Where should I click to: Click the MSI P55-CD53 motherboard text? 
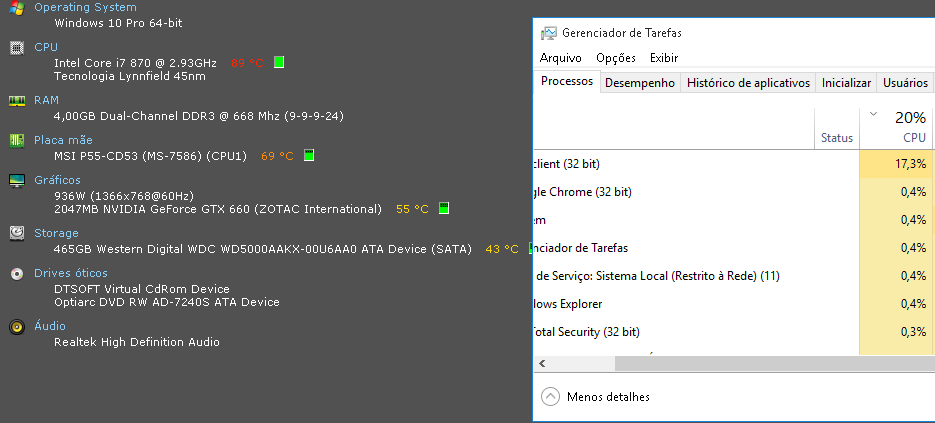[x=150, y=156]
